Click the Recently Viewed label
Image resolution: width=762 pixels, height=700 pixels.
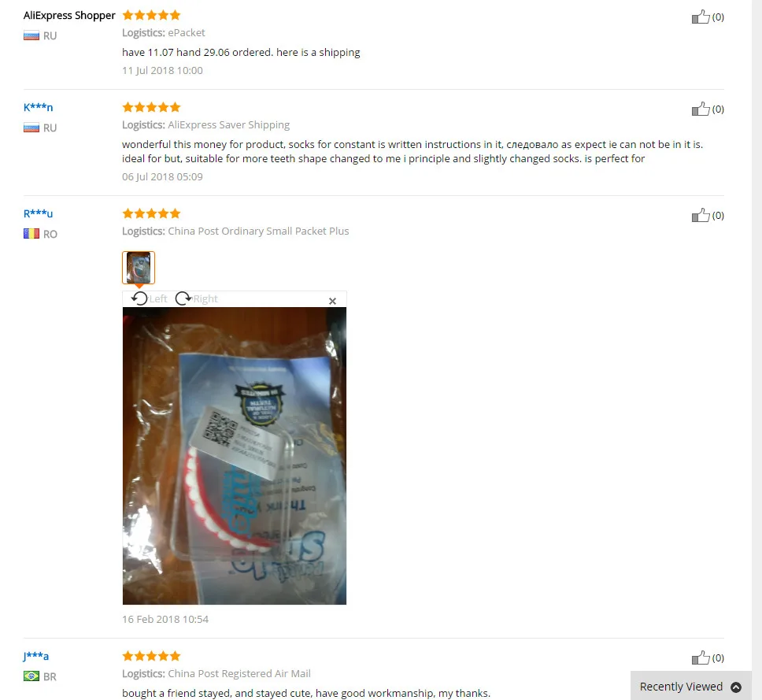681,687
